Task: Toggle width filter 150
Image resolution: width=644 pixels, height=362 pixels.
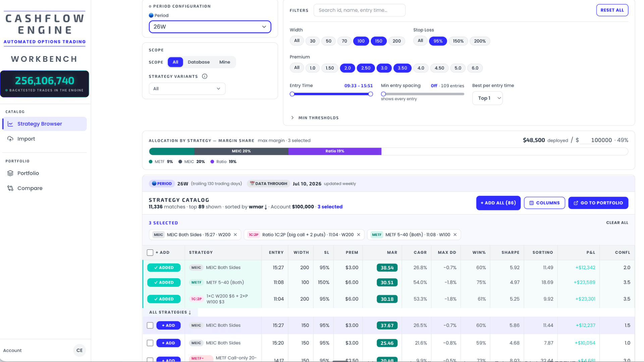Action: (379, 41)
